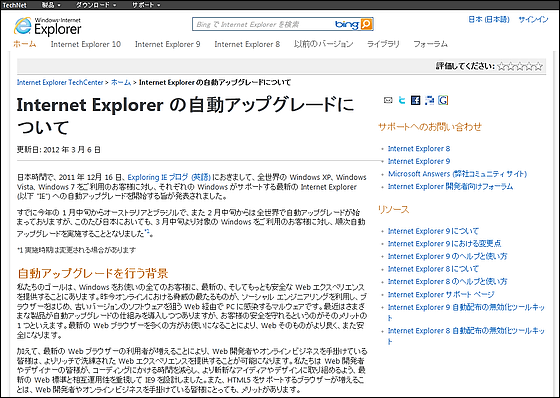Select the ホーム navigation tab
560x398 pixels.
pos(25,44)
